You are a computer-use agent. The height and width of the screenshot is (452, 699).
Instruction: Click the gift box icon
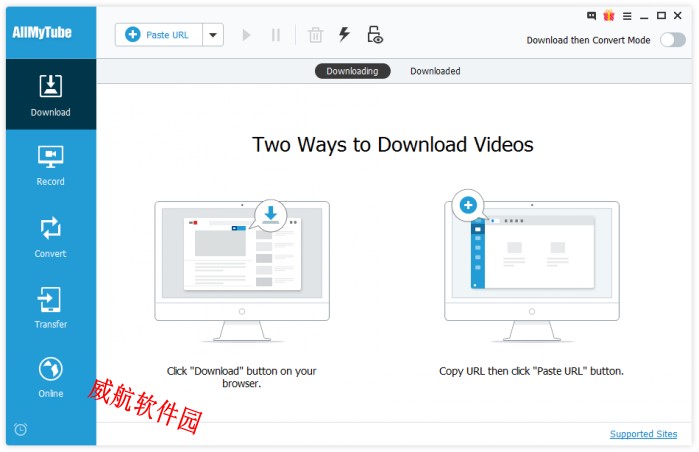(608, 16)
